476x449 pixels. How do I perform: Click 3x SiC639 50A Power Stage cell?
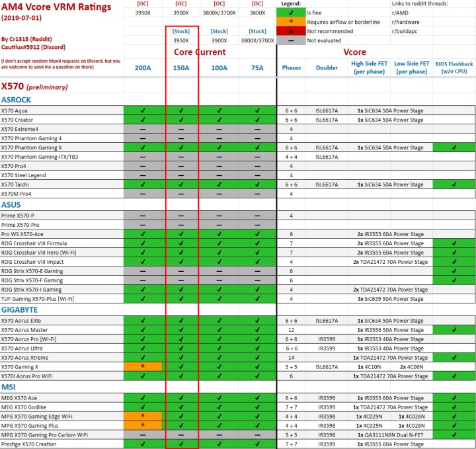point(391,299)
